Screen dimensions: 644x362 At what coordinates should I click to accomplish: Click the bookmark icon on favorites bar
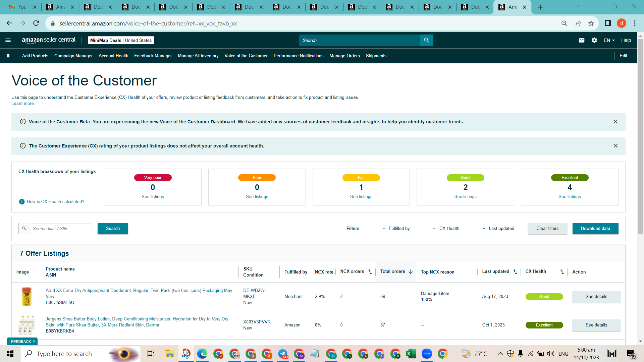(8, 56)
